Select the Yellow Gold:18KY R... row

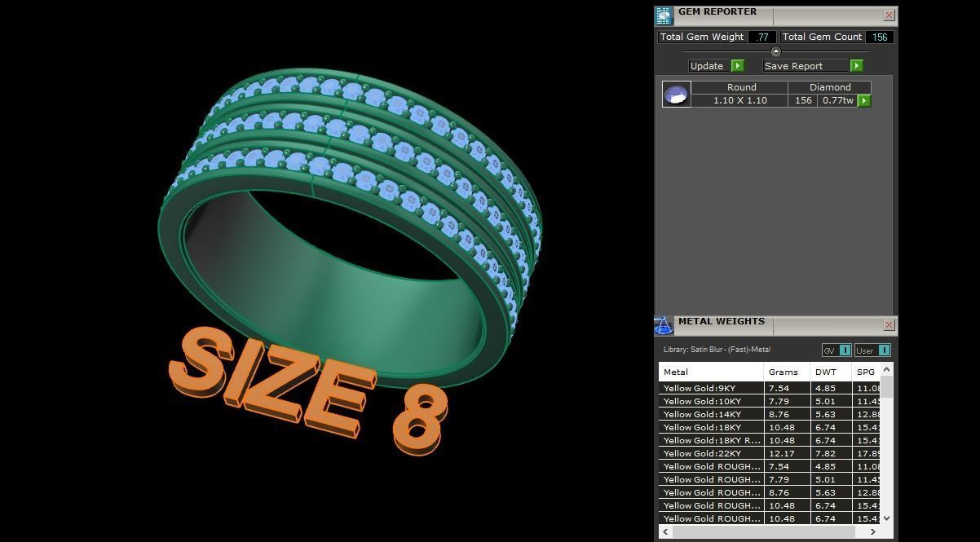pos(769,441)
